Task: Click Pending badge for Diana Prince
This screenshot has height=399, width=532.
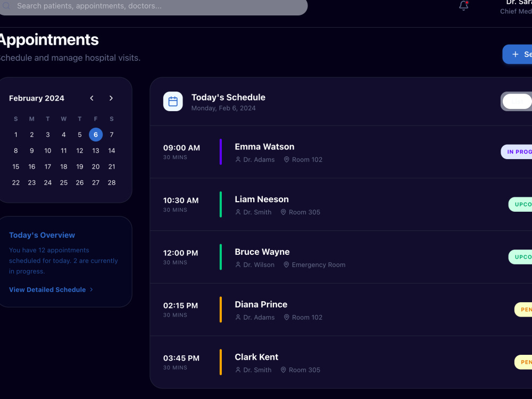Action: click(x=523, y=310)
